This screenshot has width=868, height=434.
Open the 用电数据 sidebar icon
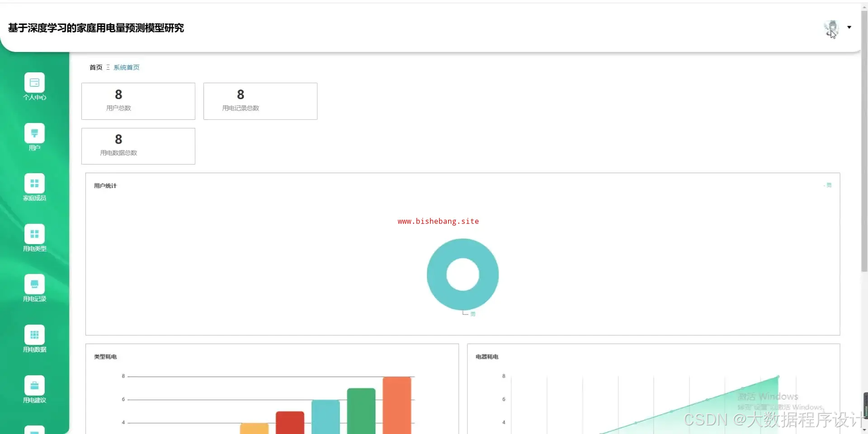click(x=34, y=335)
